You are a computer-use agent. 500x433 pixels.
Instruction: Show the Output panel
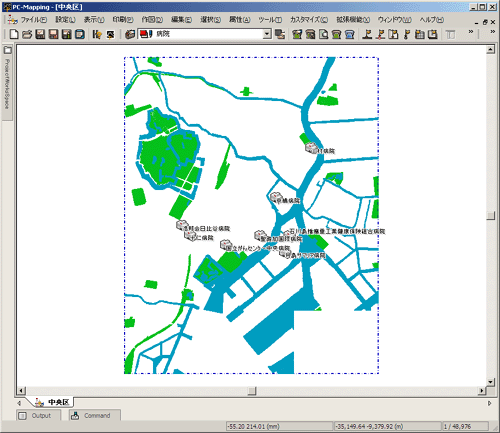(x=38, y=416)
